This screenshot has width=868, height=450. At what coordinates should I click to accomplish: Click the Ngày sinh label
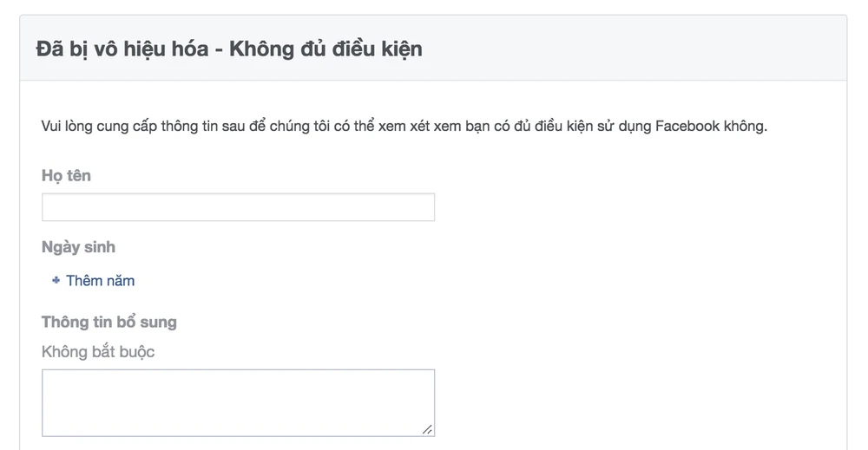(78, 247)
